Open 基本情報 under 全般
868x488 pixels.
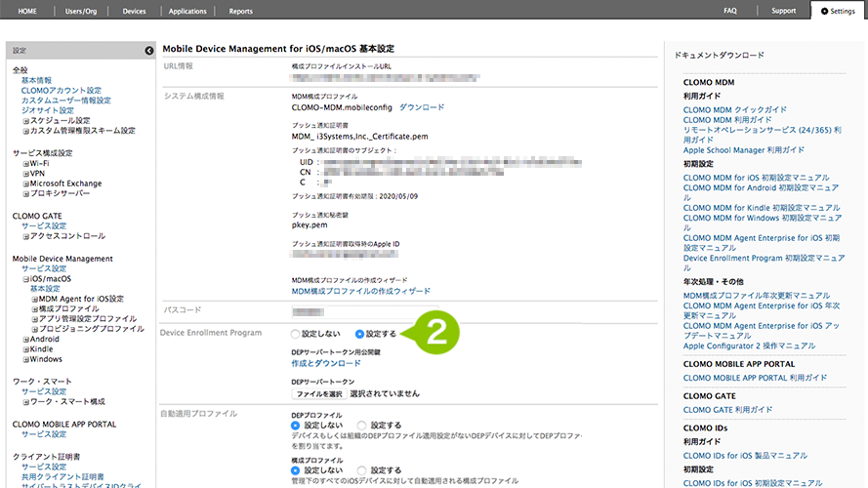36,80
